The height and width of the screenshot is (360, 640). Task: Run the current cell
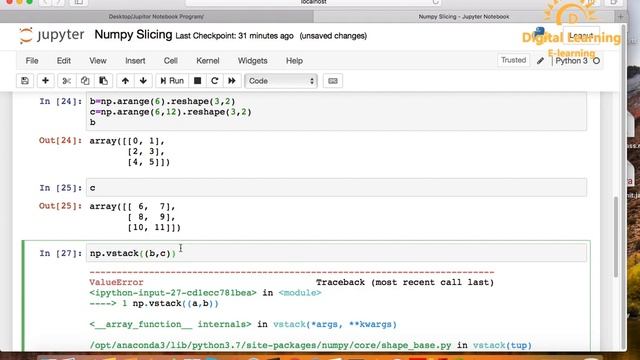point(172,81)
